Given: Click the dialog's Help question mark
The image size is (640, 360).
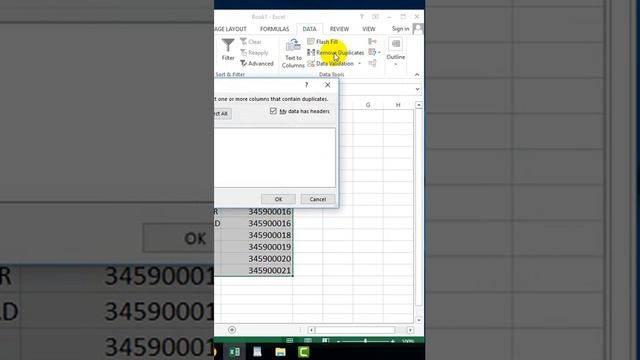Looking at the screenshot, I should [x=307, y=85].
